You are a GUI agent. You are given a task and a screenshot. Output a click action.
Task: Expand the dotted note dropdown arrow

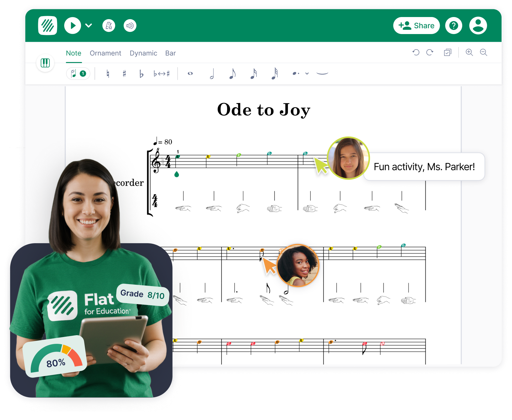pos(307,73)
